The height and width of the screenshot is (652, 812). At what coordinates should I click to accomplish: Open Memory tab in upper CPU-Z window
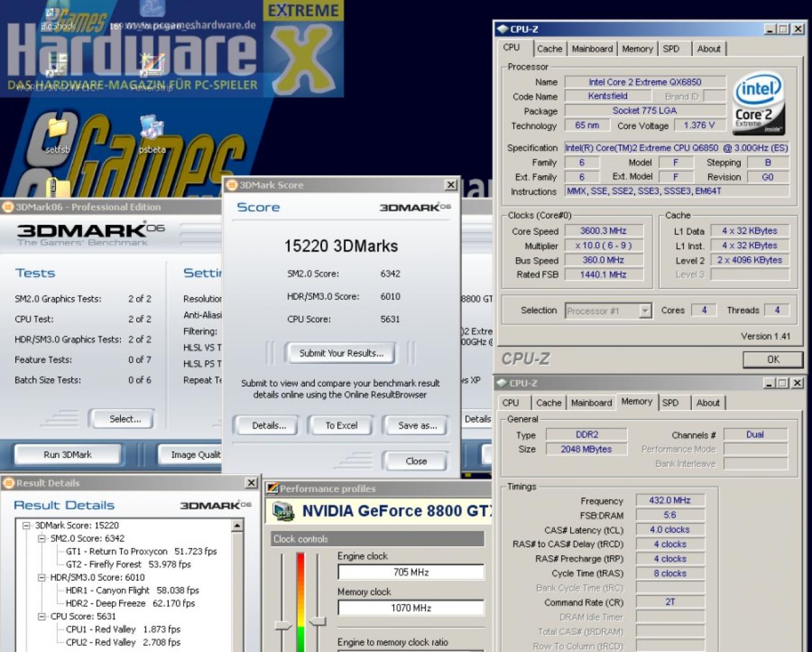638,49
